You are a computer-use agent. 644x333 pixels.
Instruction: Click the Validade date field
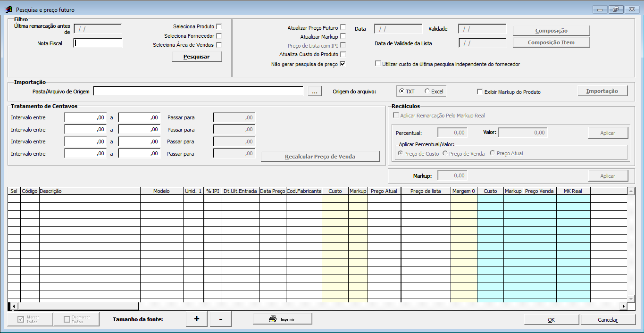[x=482, y=29]
